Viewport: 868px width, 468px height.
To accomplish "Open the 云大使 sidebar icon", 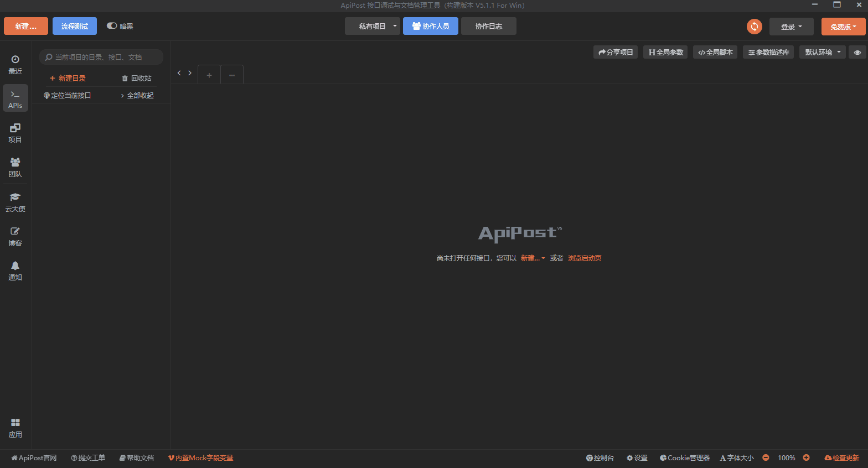I will click(x=15, y=202).
